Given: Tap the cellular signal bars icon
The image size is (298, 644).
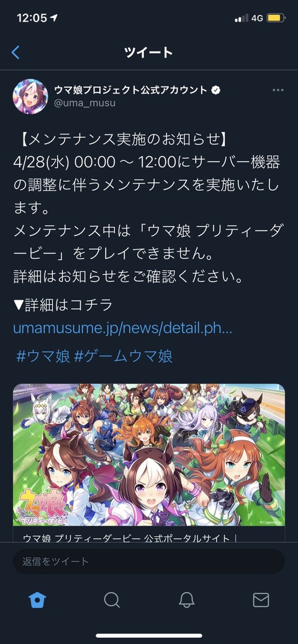Looking at the screenshot, I should point(242,18).
